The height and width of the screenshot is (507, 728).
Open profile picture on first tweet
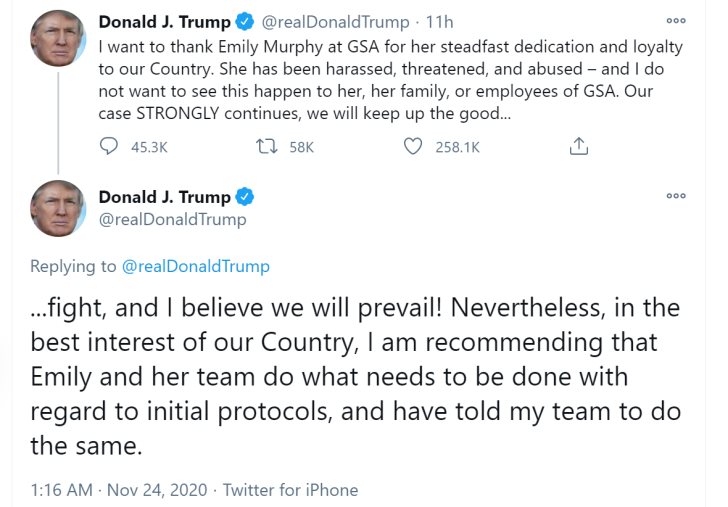coord(58,38)
